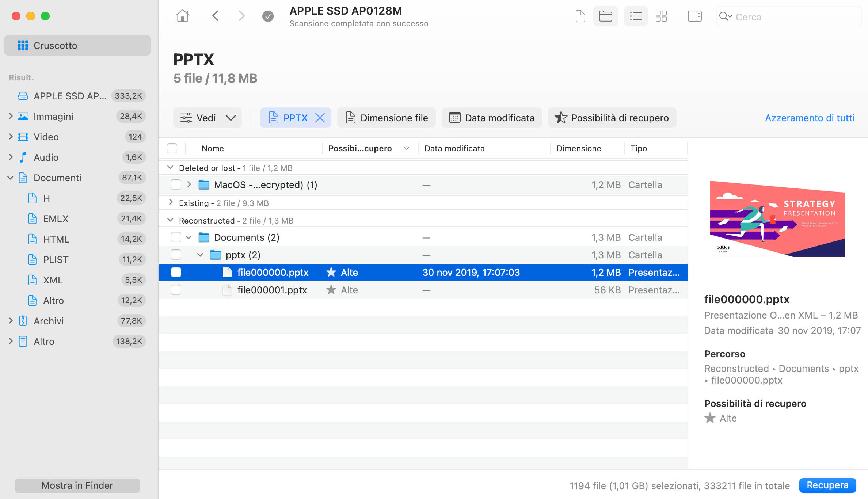Switch to grid icon view
This screenshot has height=499, width=868.
[661, 16]
